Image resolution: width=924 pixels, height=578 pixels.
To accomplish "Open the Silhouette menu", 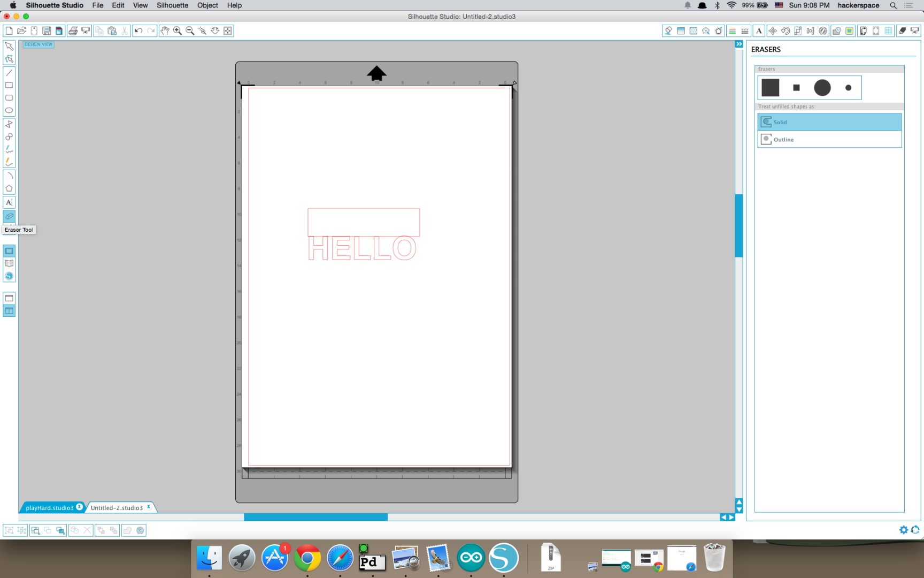I will click(x=172, y=5).
